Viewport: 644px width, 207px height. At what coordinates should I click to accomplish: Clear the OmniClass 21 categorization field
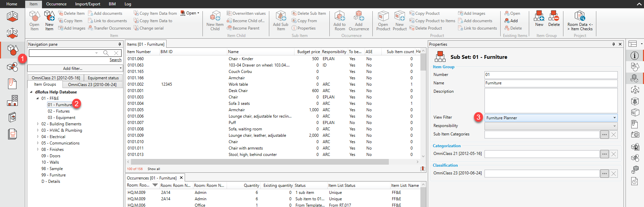tap(613, 154)
